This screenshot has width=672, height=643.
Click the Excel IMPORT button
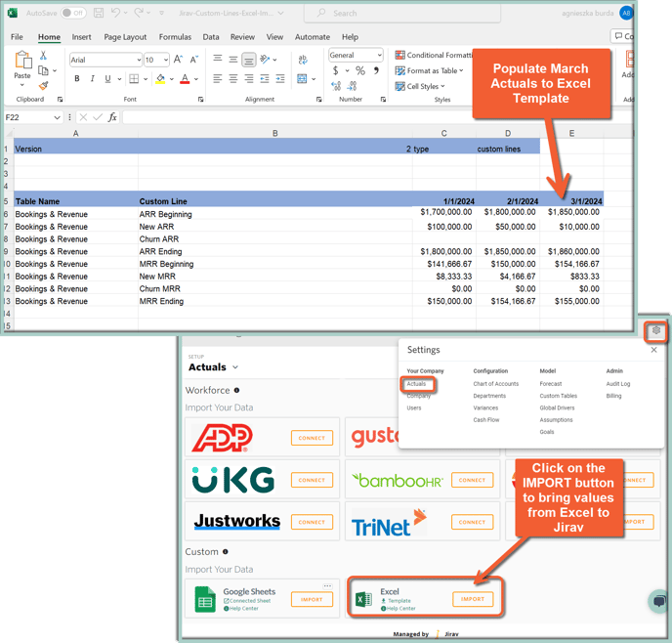pyautogui.click(x=473, y=599)
